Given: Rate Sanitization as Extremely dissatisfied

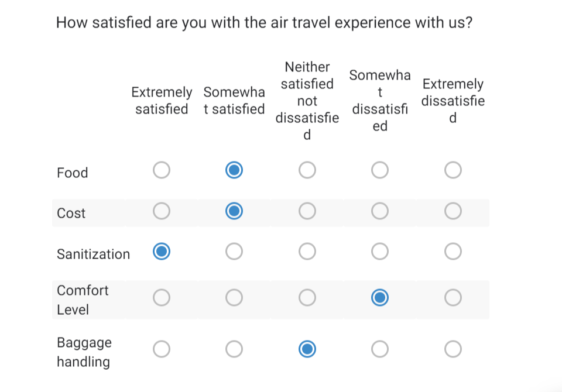Looking at the screenshot, I should coord(453,252).
